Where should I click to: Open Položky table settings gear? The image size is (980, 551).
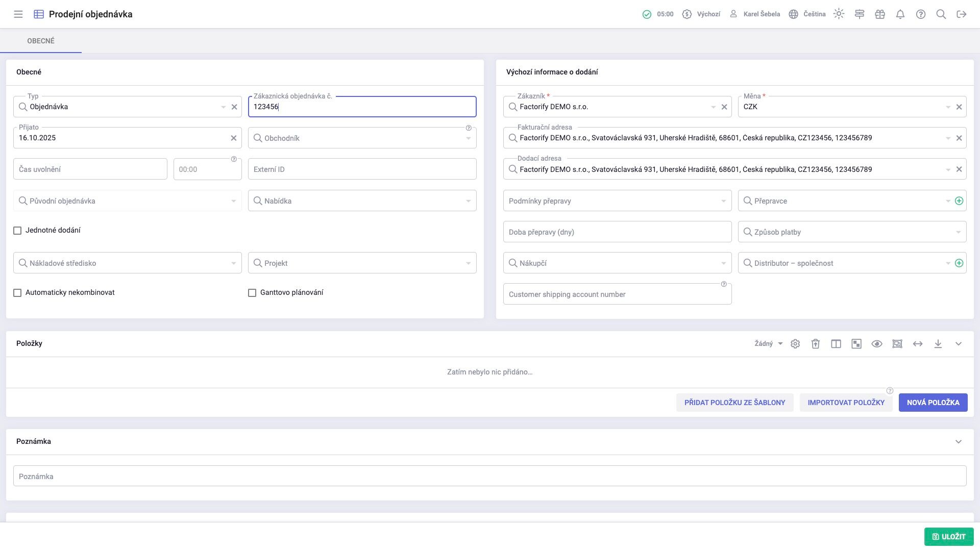click(x=795, y=344)
